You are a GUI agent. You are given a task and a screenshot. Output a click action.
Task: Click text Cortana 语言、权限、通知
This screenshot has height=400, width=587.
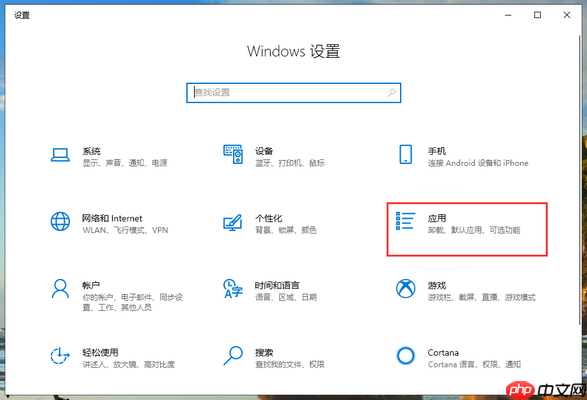point(474,364)
